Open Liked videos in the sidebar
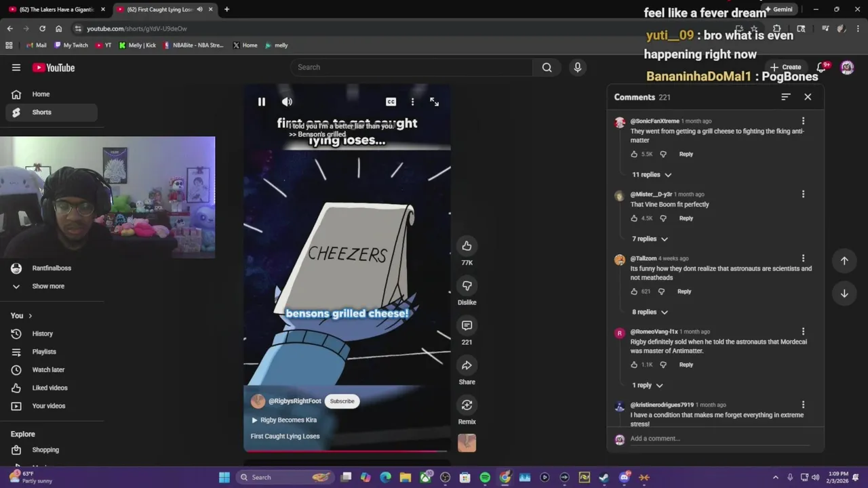This screenshot has height=488, width=868. tap(52, 388)
